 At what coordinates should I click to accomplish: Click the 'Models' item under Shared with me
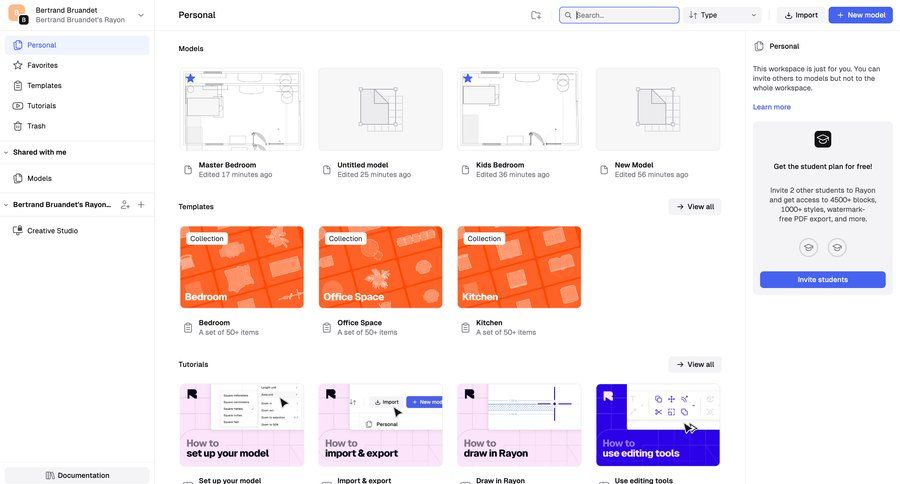click(x=77, y=179)
